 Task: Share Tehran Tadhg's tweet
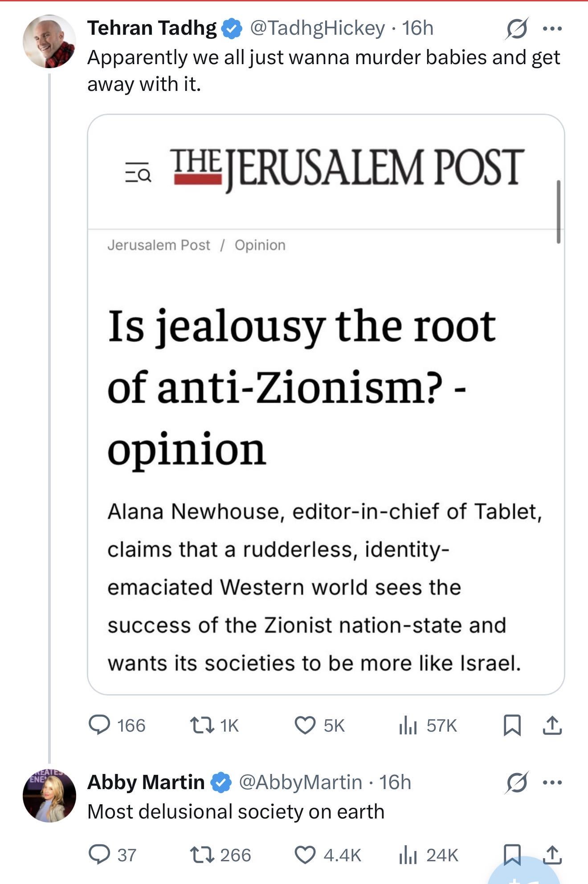[552, 725]
